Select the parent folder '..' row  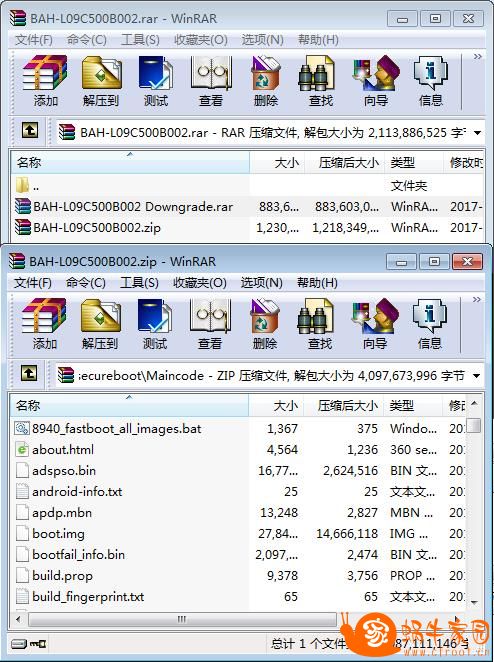(248, 185)
